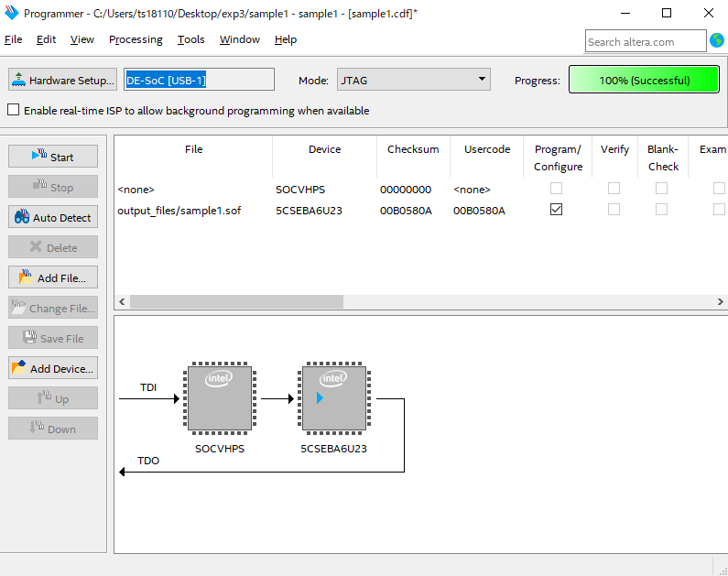Click the Delete button

pyautogui.click(x=53, y=247)
